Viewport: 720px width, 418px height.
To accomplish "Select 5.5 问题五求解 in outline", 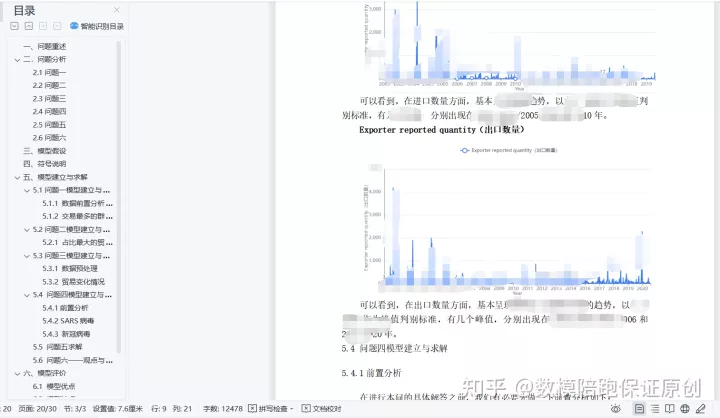I will pos(57,347).
